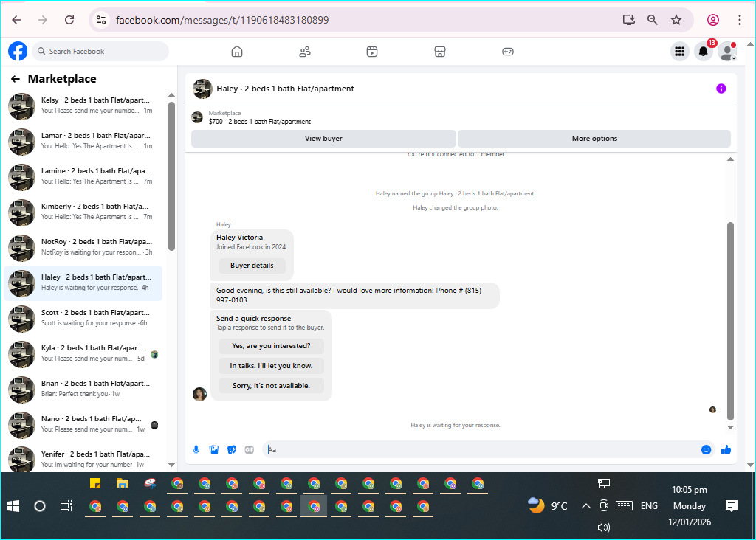Click the chat messages scrollbar
Screen dimensions: 756x540
pyautogui.click(x=730, y=321)
